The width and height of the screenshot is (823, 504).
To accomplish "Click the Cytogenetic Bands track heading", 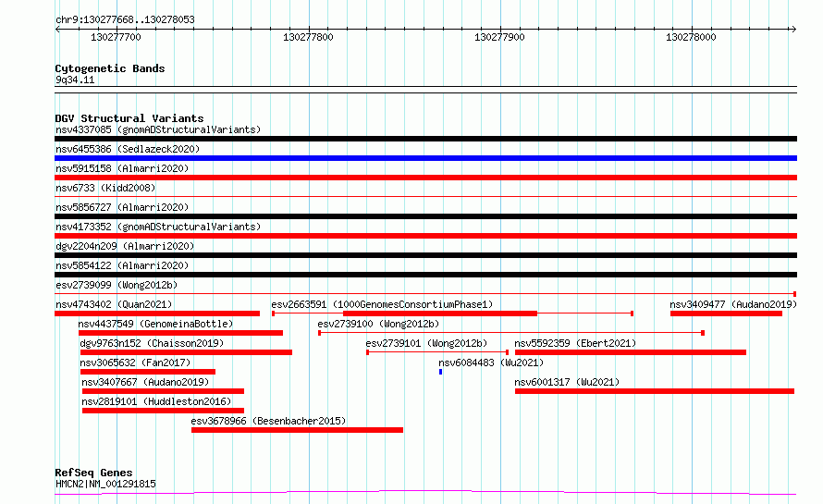I will click(110, 68).
